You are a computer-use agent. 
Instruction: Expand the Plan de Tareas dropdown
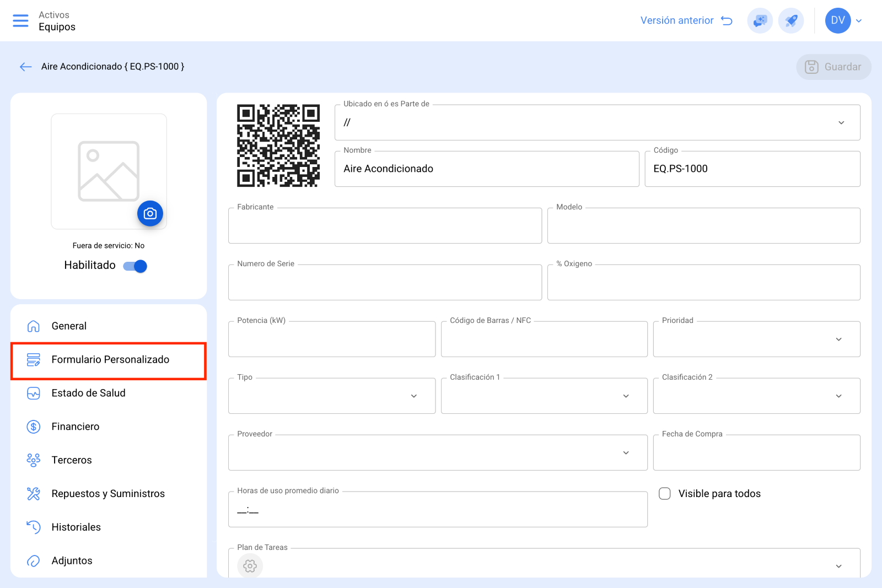[x=838, y=566]
